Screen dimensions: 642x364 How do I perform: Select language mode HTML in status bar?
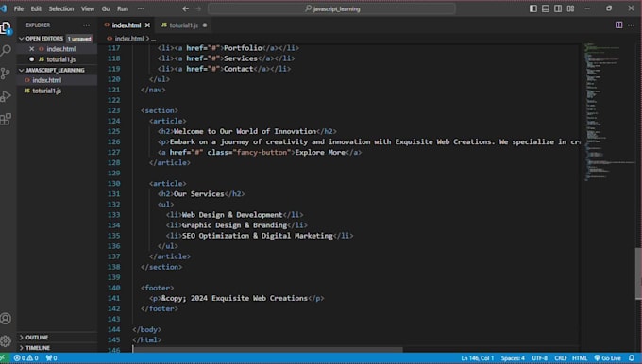coord(580,358)
